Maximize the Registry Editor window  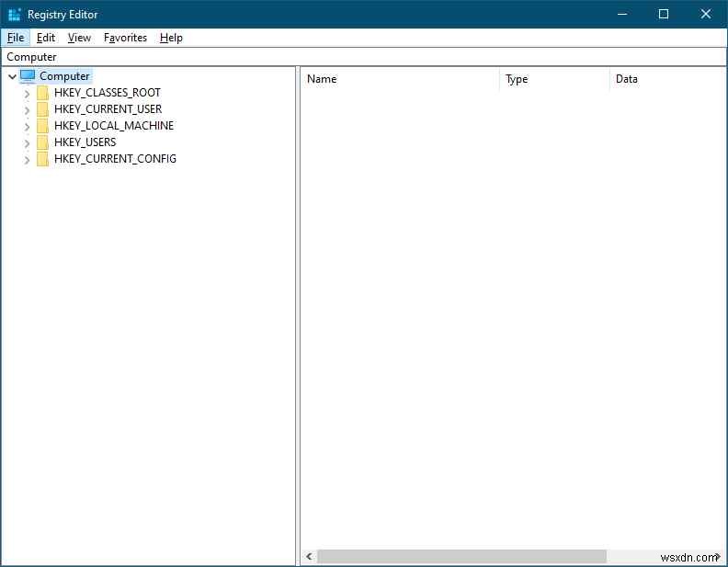[664, 15]
